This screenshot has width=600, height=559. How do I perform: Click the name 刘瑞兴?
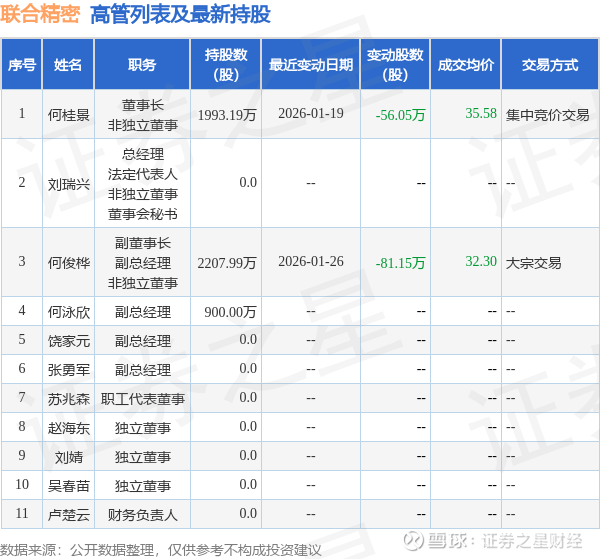click(x=68, y=184)
